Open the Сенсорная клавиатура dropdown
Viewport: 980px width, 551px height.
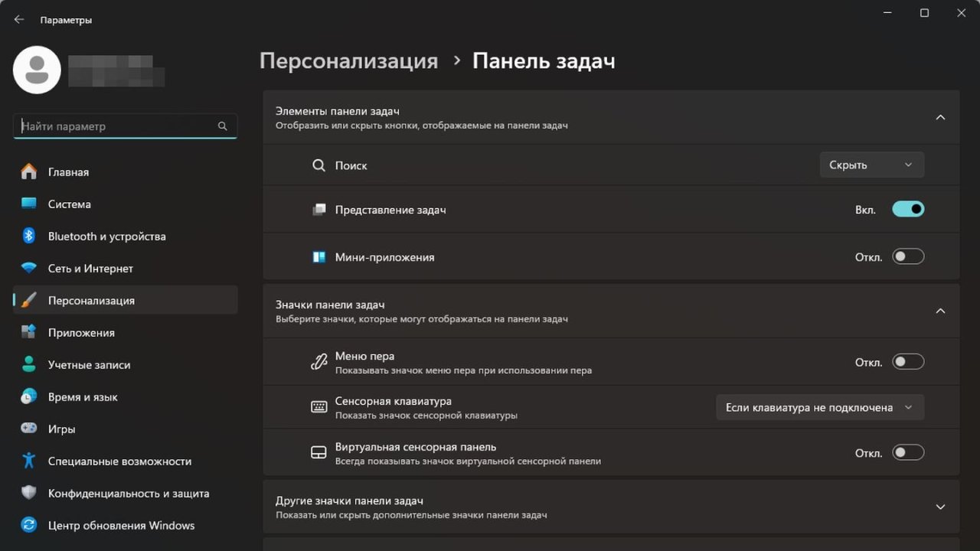[x=819, y=407]
